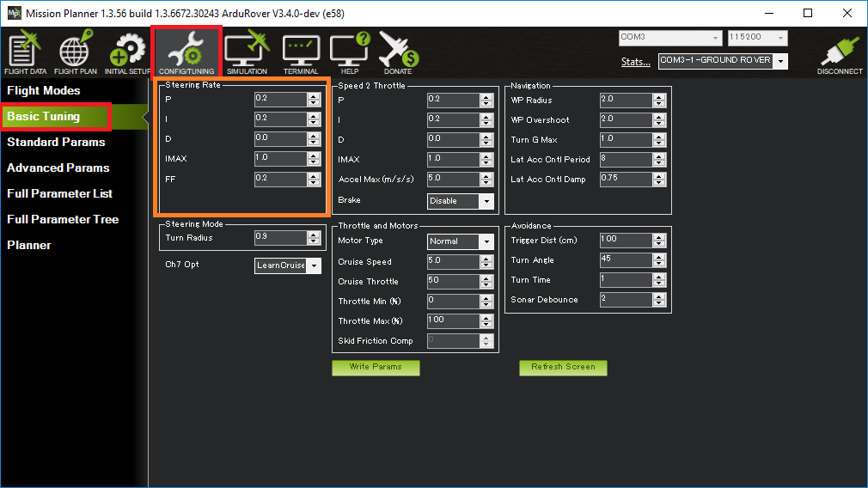The height and width of the screenshot is (488, 868).
Task: Click the Disconnect plug icon
Action: 840,53
